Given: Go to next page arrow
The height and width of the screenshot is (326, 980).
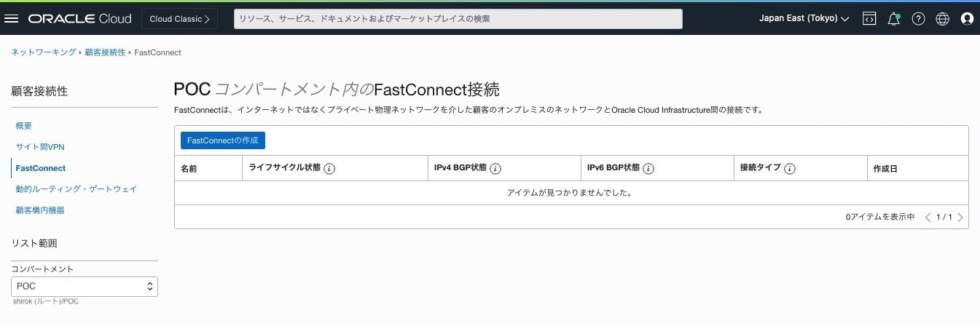Looking at the screenshot, I should click(960, 217).
